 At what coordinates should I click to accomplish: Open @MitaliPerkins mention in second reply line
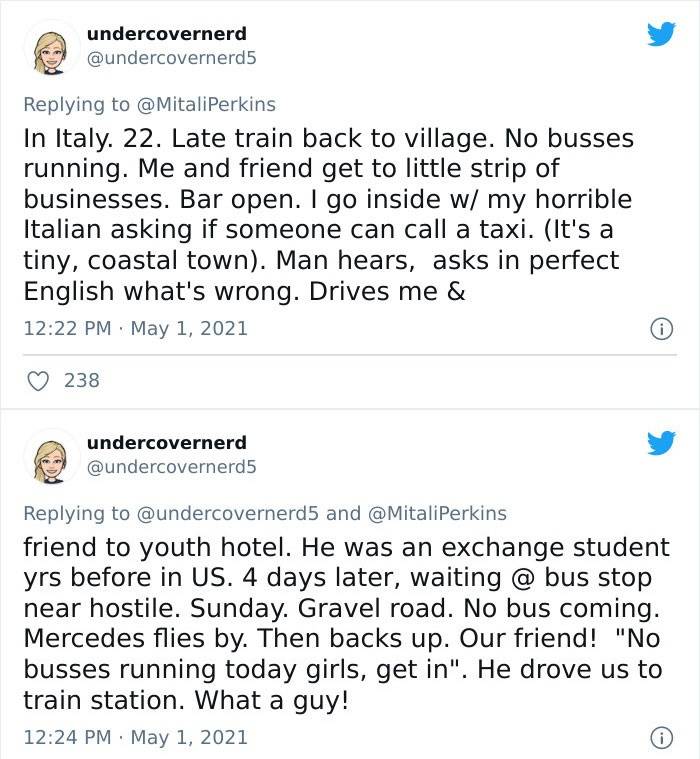[x=437, y=514]
